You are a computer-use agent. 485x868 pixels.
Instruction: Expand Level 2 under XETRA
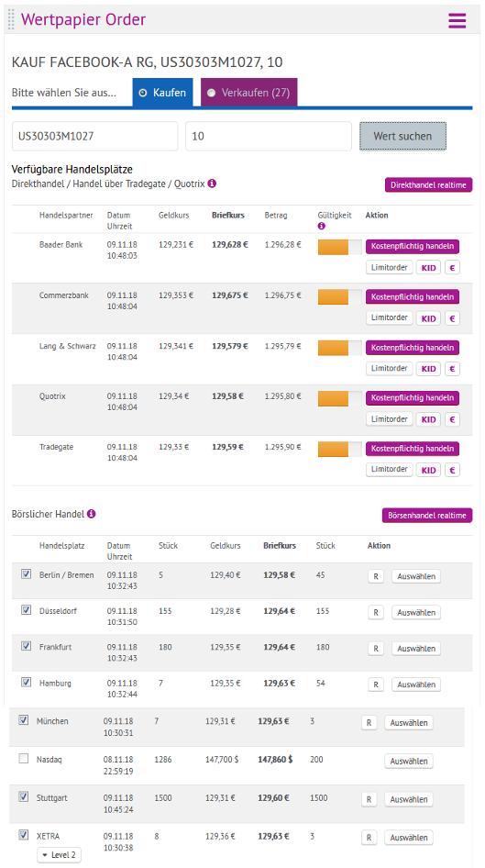[x=59, y=855]
